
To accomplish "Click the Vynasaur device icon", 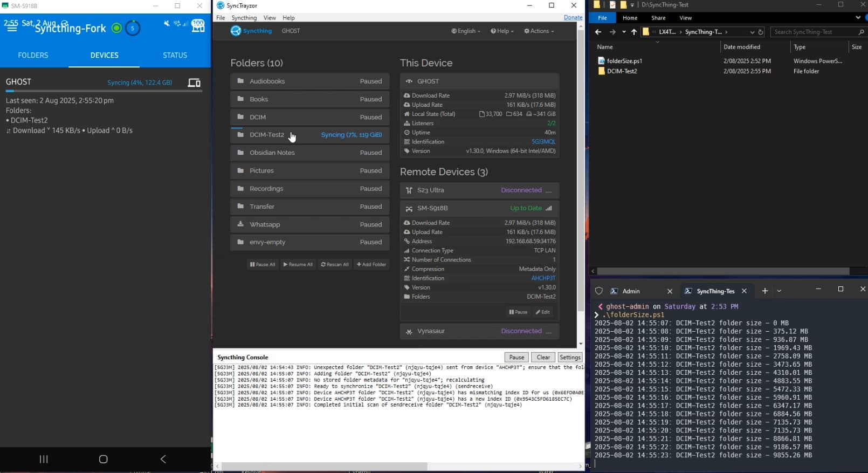I will pos(409,332).
